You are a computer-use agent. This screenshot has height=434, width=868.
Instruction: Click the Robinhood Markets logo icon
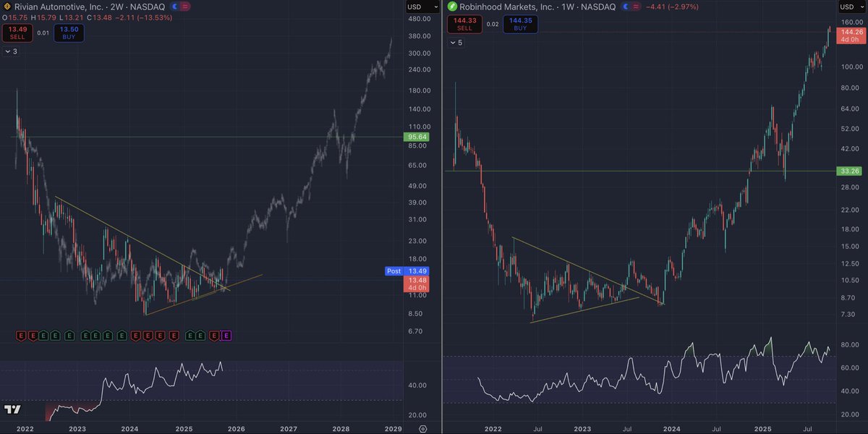point(453,7)
